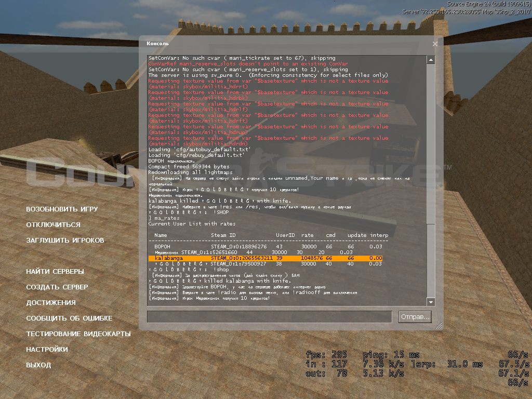Resume game via ВОЗОБНОВИТЬ ИГРУ
Image resolution: width=532 pixels, height=399 pixels.
coord(62,209)
